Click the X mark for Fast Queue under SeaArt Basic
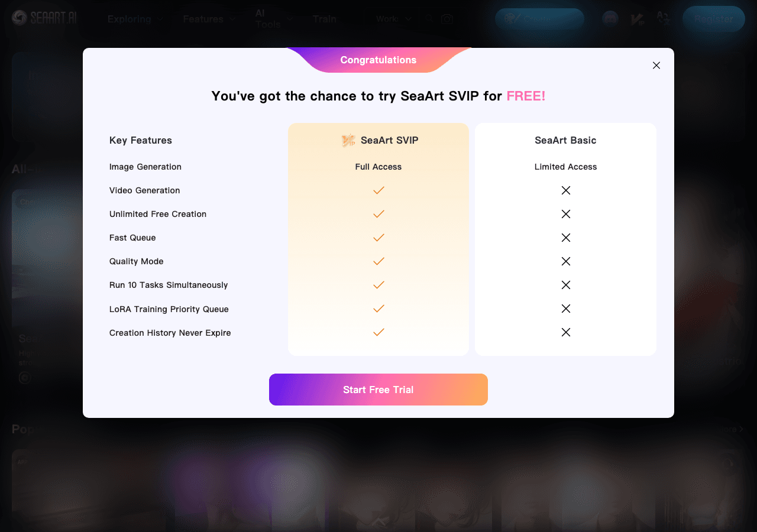The height and width of the screenshot is (532, 757). coord(565,238)
